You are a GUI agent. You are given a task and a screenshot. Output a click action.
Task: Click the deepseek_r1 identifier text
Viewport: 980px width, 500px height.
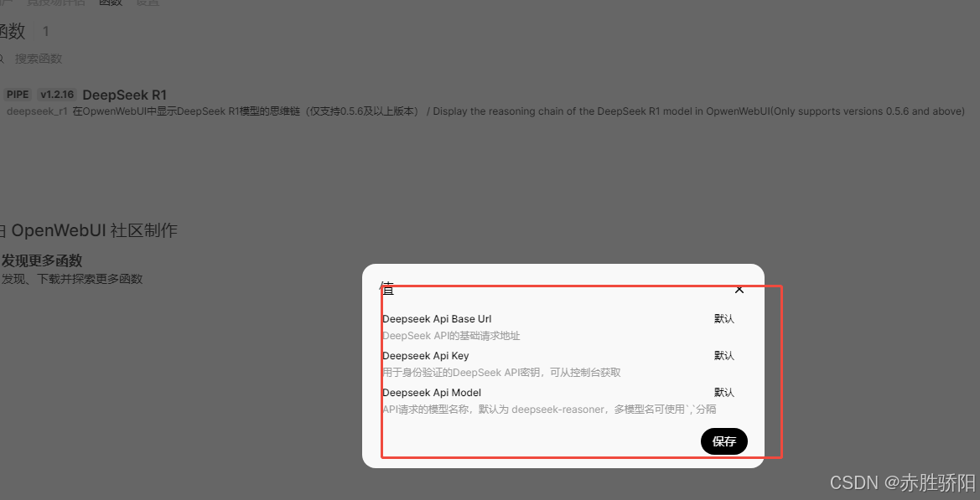(37, 111)
